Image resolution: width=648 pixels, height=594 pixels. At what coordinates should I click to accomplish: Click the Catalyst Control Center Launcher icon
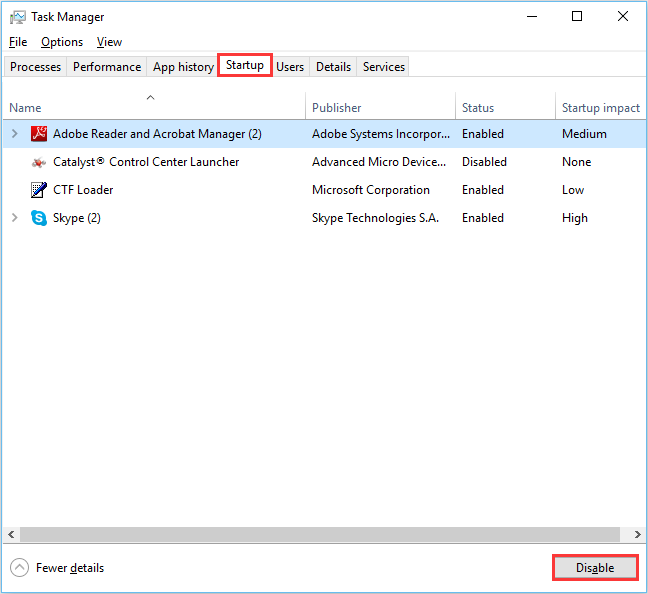coord(39,162)
